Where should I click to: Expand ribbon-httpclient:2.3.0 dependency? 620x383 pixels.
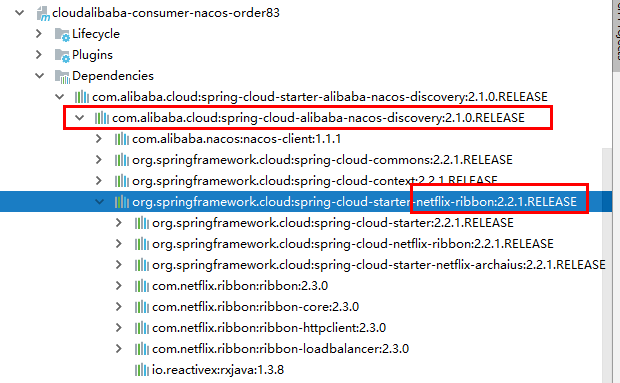[119, 327]
